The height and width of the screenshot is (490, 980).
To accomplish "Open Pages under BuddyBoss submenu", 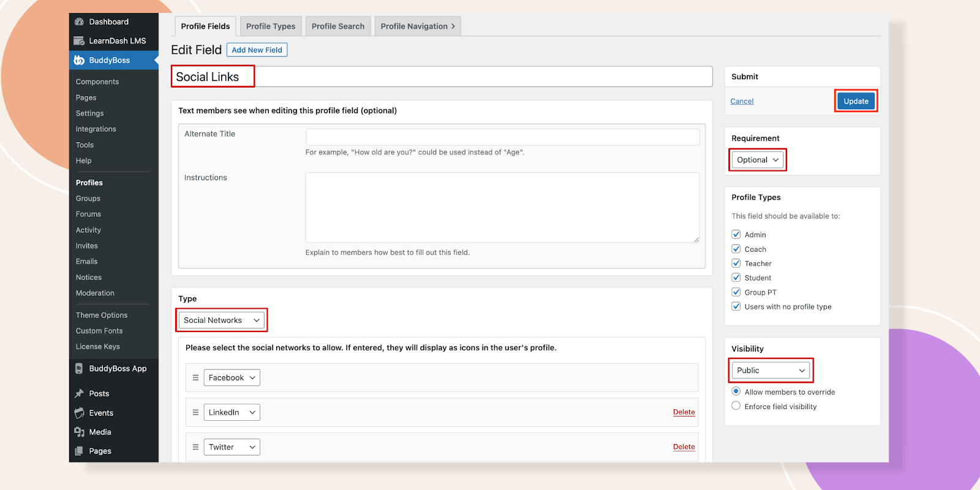I will [86, 97].
